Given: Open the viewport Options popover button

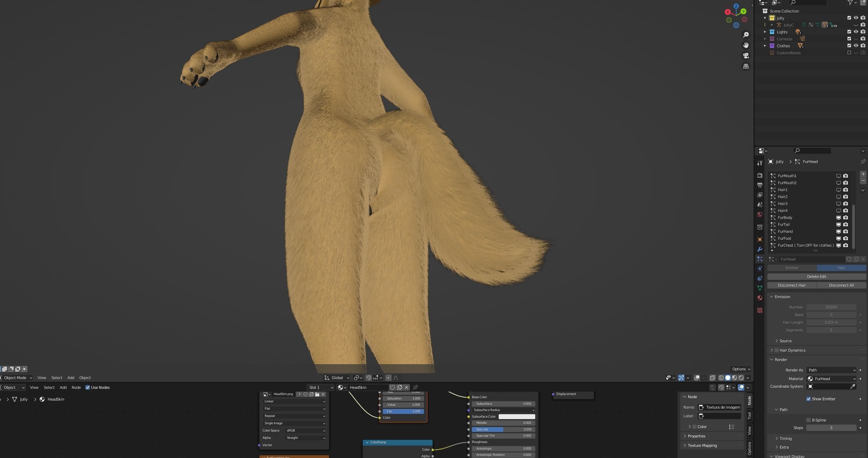Looking at the screenshot, I should [741, 369].
